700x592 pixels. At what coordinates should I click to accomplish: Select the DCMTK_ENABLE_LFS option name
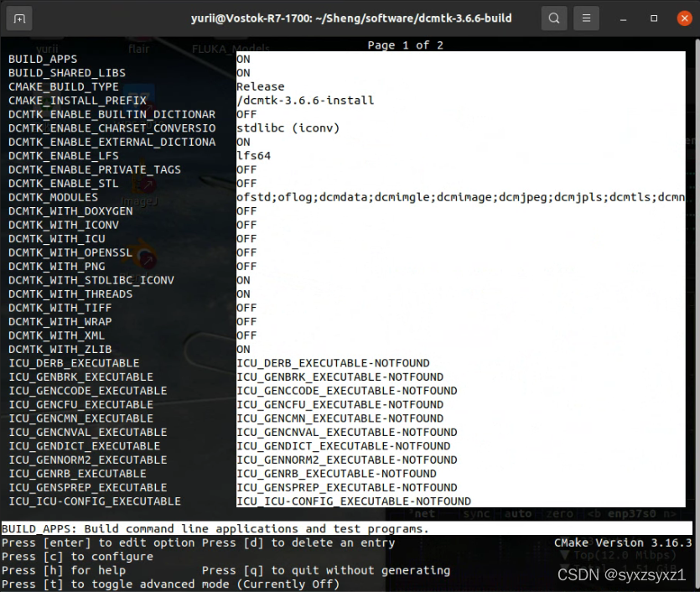[x=64, y=156]
